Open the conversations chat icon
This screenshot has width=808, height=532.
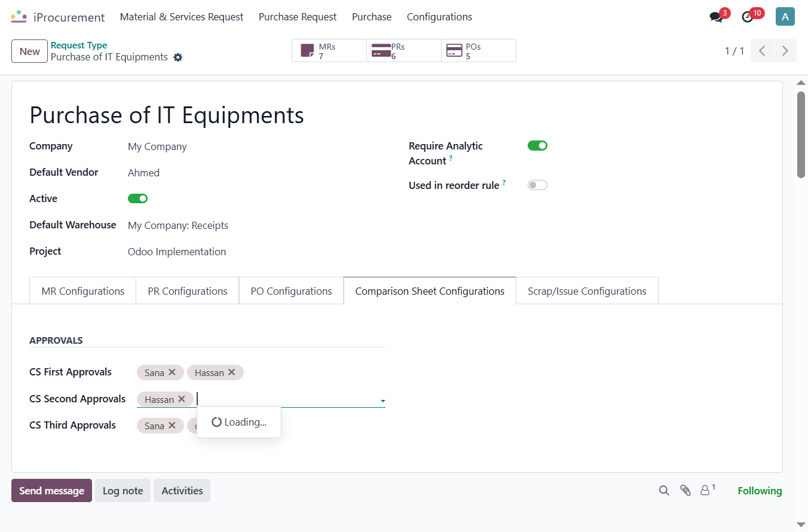click(x=716, y=17)
